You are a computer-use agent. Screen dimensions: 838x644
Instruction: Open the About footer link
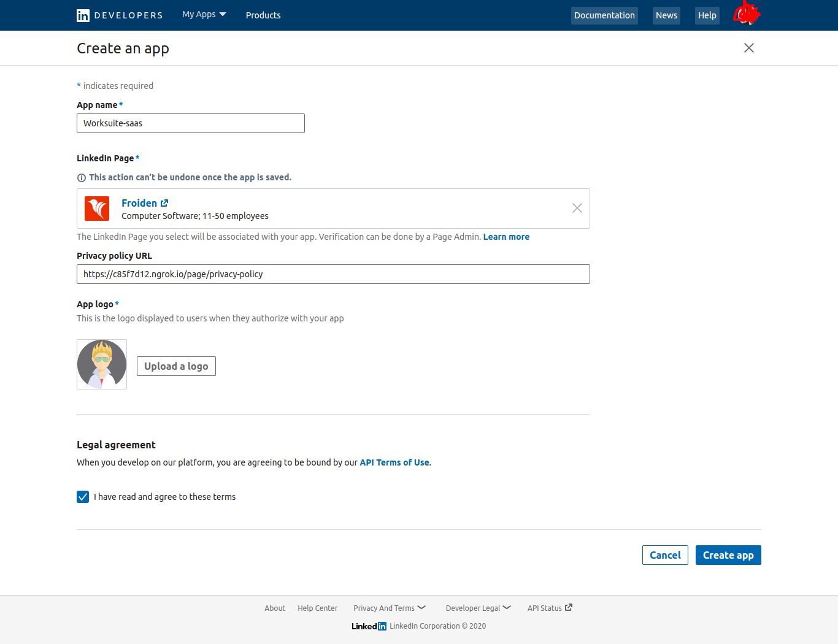pyautogui.click(x=275, y=608)
